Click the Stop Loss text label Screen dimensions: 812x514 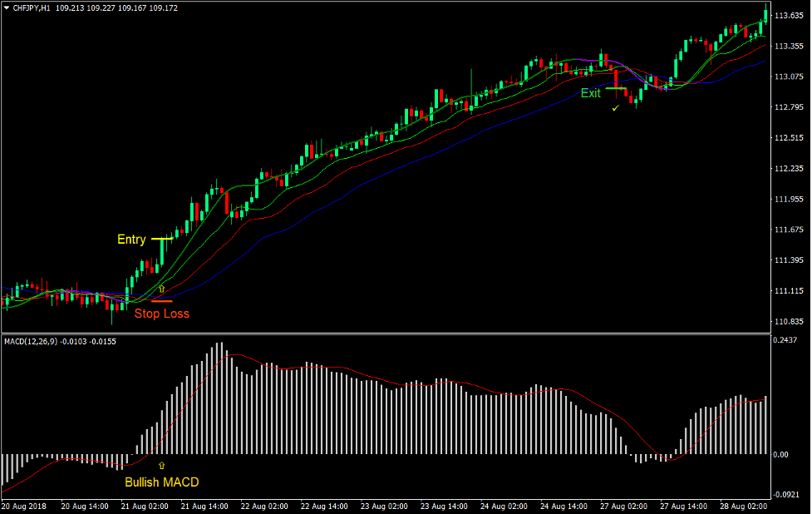[x=161, y=314]
